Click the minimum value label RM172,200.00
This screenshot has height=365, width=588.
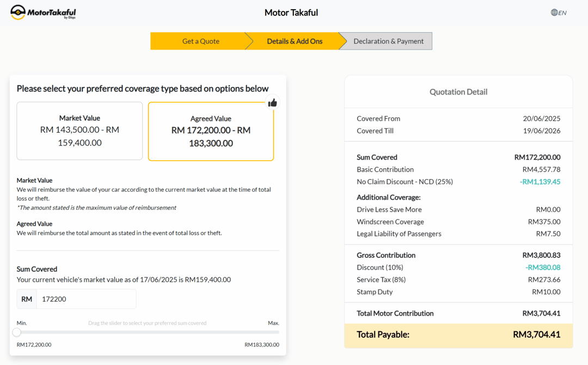(x=34, y=345)
